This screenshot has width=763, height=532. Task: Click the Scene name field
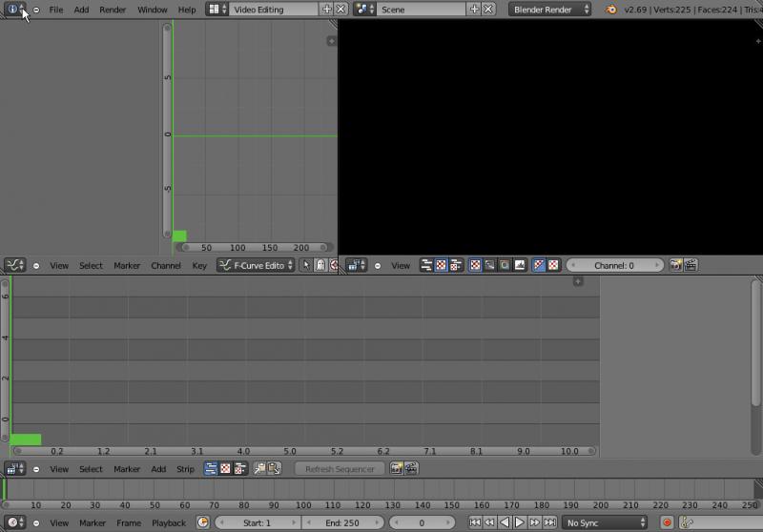pos(422,10)
